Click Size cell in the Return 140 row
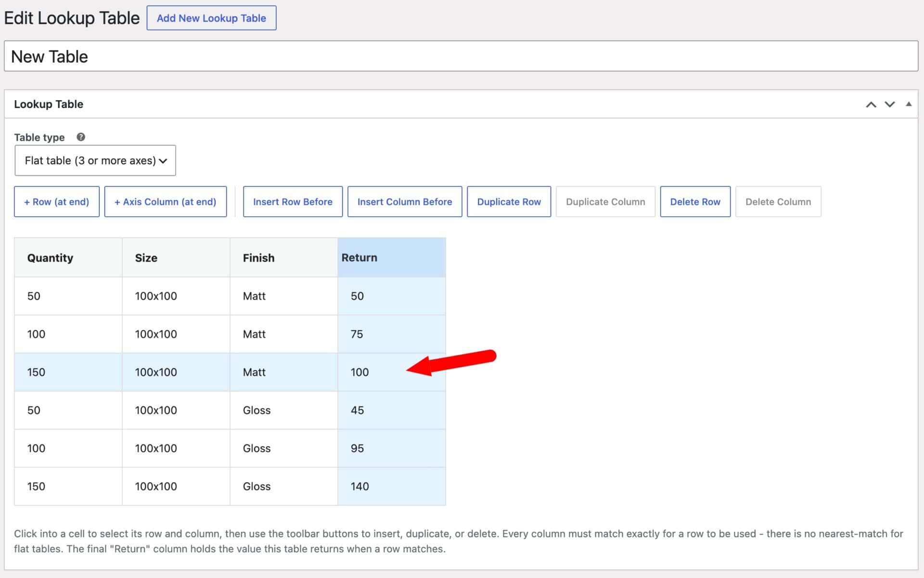924x578 pixels. 176,486
